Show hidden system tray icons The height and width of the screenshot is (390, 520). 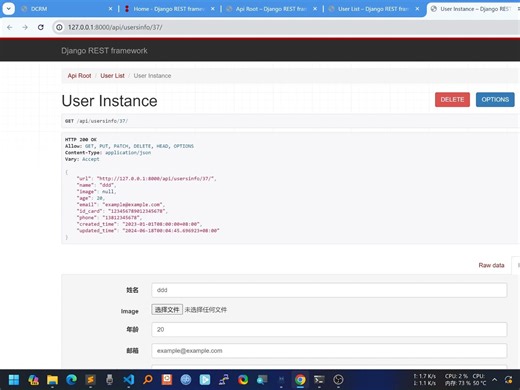[495, 380]
